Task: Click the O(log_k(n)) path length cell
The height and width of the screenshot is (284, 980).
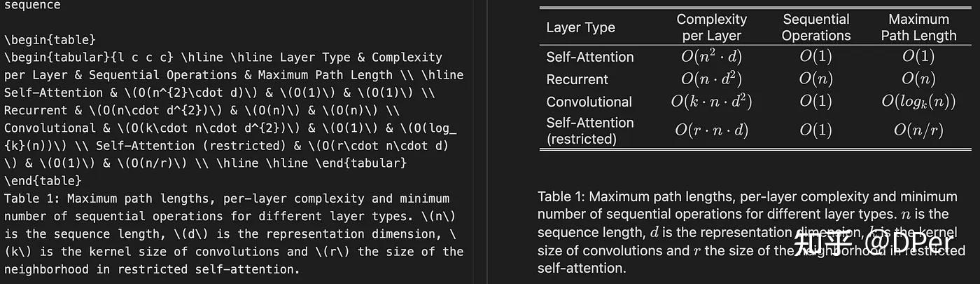Action: [918, 102]
